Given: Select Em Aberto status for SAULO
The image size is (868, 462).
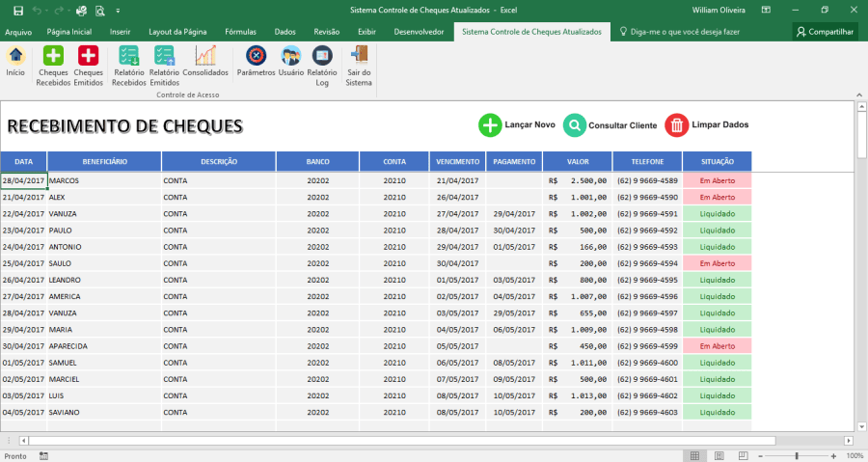Looking at the screenshot, I should click(x=718, y=264).
